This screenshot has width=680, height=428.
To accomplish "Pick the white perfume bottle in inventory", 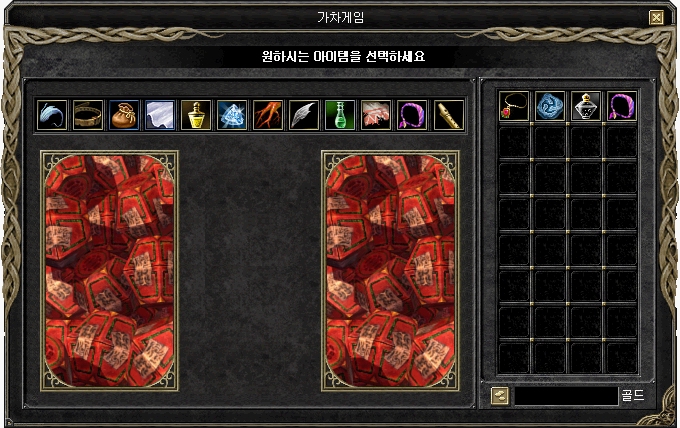I will 586,106.
